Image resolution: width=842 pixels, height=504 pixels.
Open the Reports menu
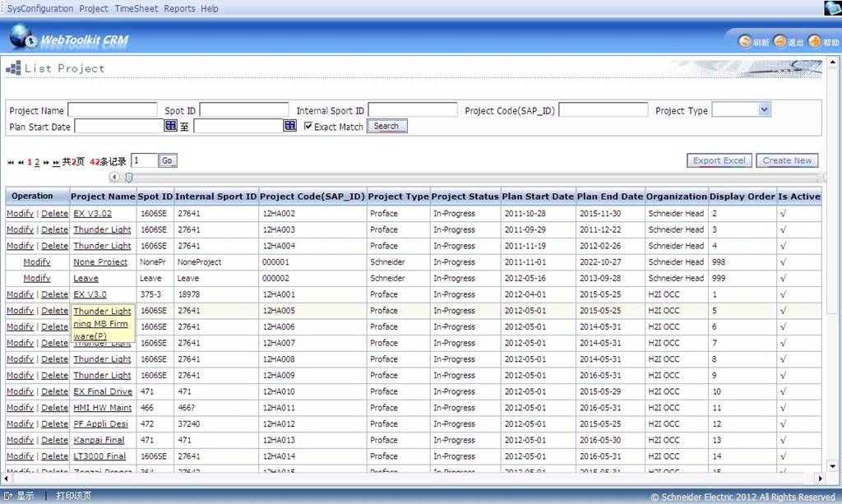(179, 8)
